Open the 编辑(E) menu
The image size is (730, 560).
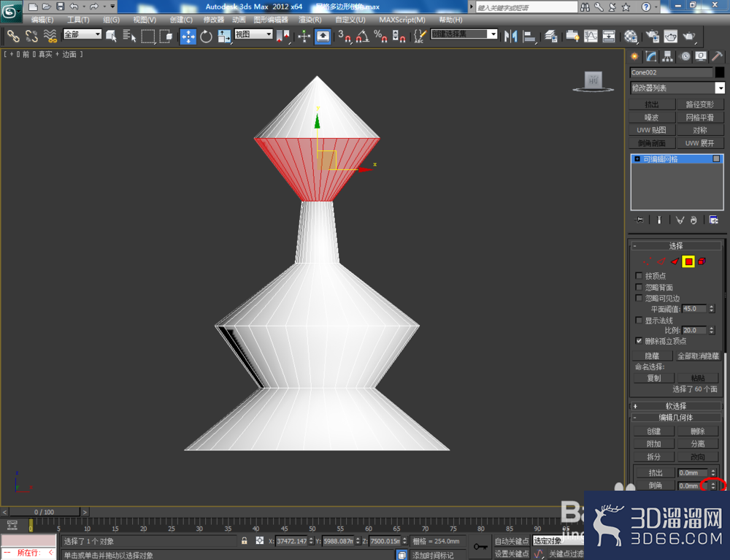click(42, 20)
